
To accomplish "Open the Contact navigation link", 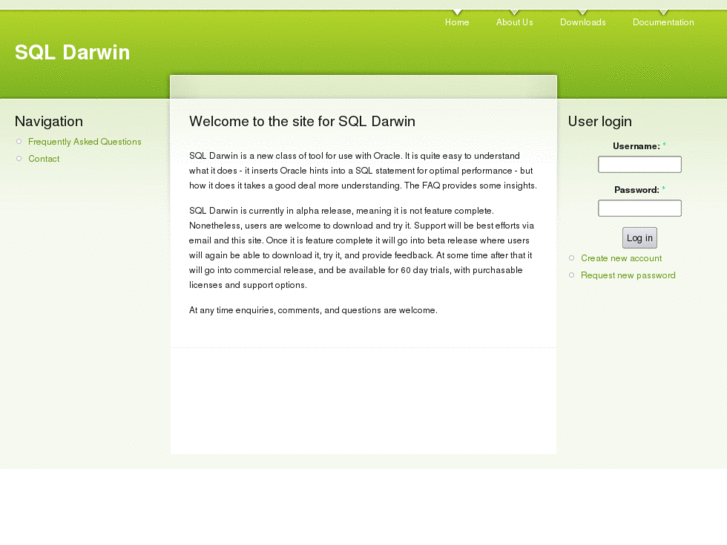I will point(44,159).
